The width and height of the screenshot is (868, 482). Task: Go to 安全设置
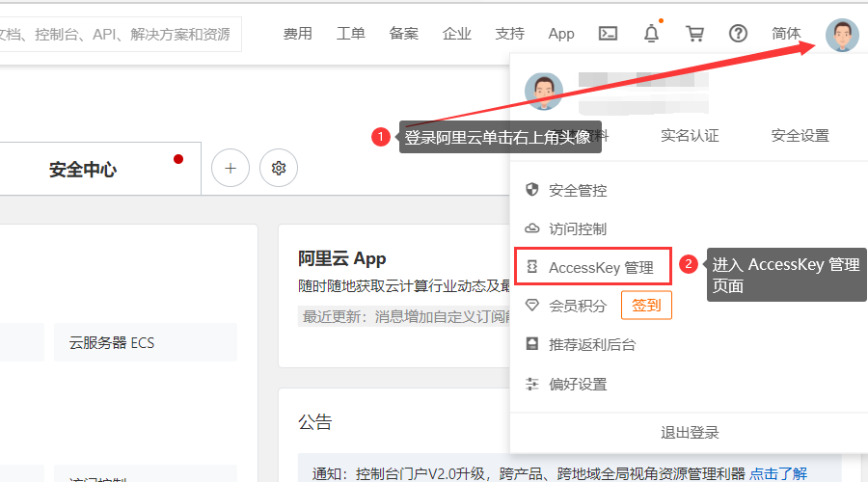coord(800,136)
